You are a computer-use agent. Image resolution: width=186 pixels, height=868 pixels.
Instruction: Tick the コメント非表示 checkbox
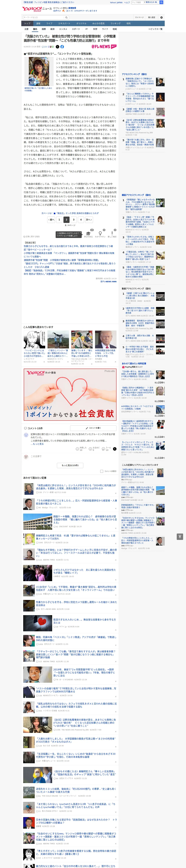(102, 471)
